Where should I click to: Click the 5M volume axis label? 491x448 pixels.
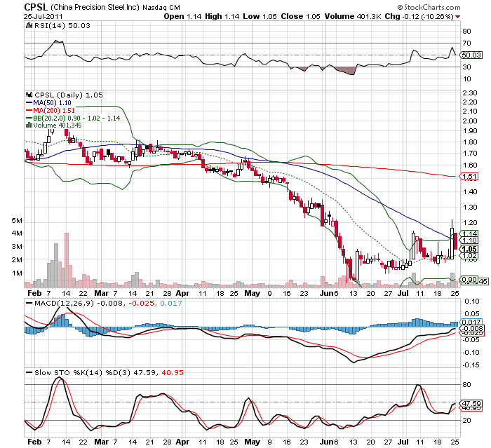click(17, 220)
